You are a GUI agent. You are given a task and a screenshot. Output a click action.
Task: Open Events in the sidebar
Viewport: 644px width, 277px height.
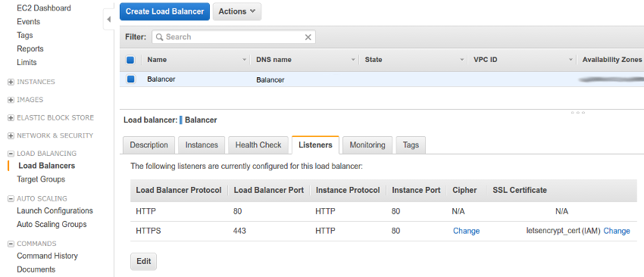pos(28,22)
